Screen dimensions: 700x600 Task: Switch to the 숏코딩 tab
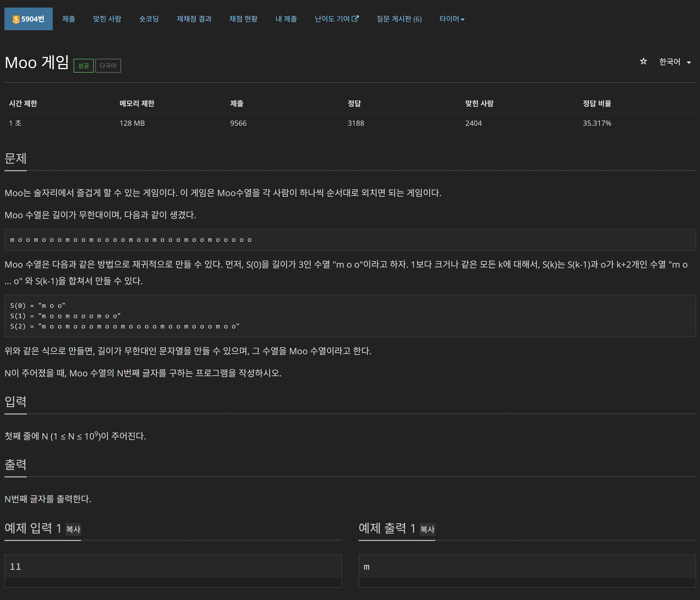[149, 19]
